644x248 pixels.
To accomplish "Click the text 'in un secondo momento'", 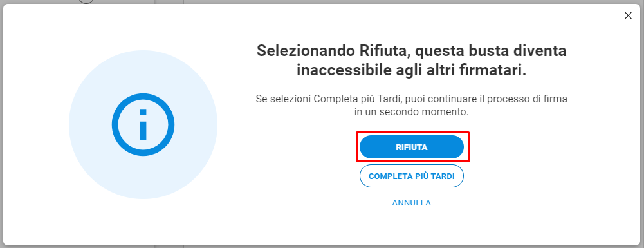I will click(412, 112).
